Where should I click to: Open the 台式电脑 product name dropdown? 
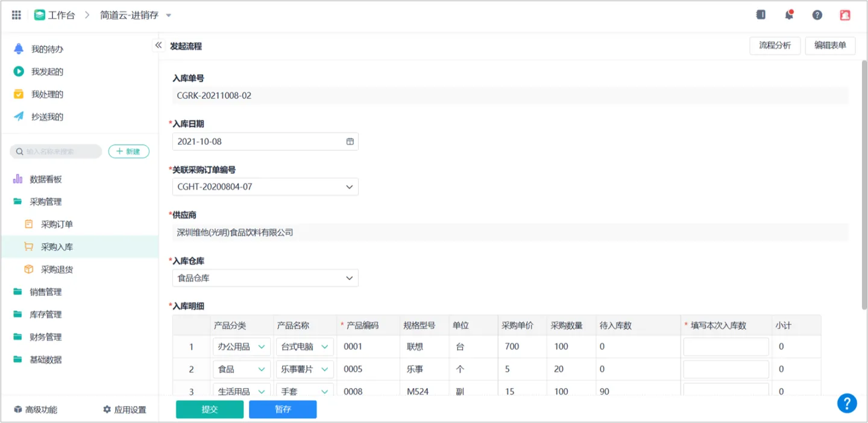pos(304,346)
